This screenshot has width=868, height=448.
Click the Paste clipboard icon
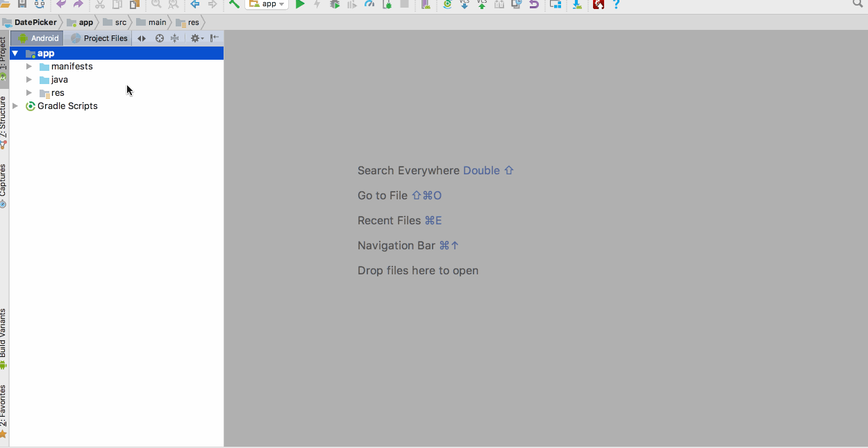(135, 4)
